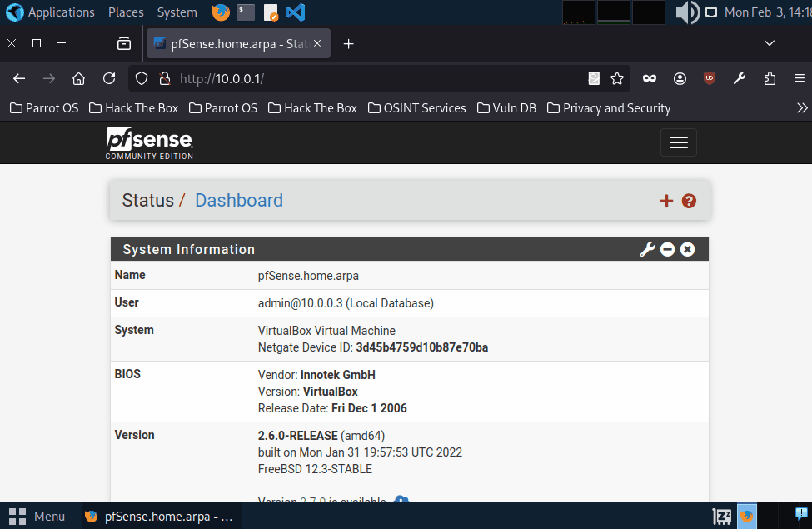Open first Hack The Box bookmark folder
812x529 pixels.
tap(133, 108)
